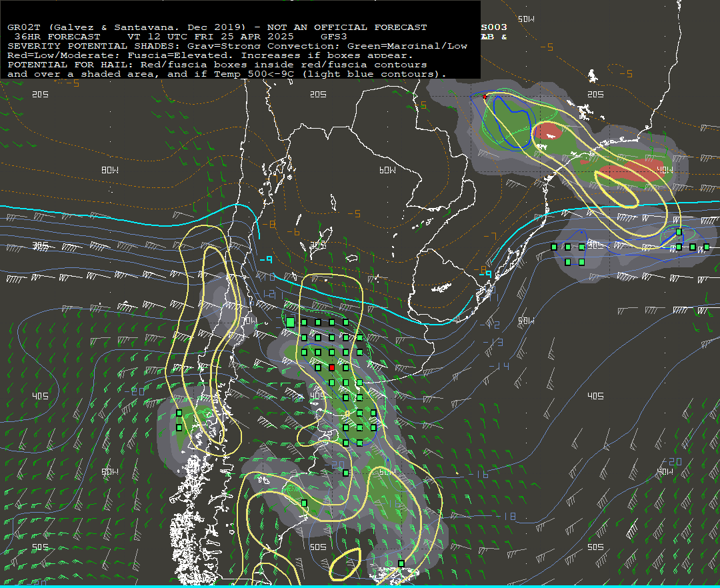Viewport: 720px width, 588px height.
Task: Click the "-14" temperature contour label
Action: [x=499, y=366]
